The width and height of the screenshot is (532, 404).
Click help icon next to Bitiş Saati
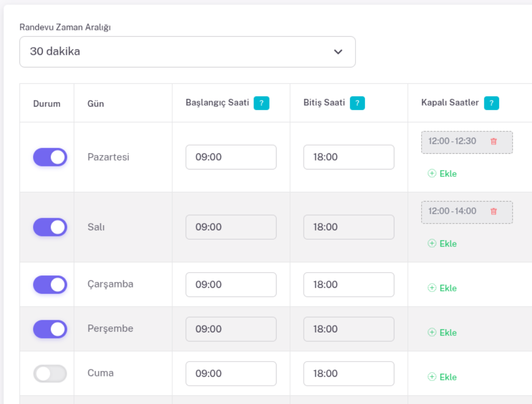pyautogui.click(x=357, y=104)
